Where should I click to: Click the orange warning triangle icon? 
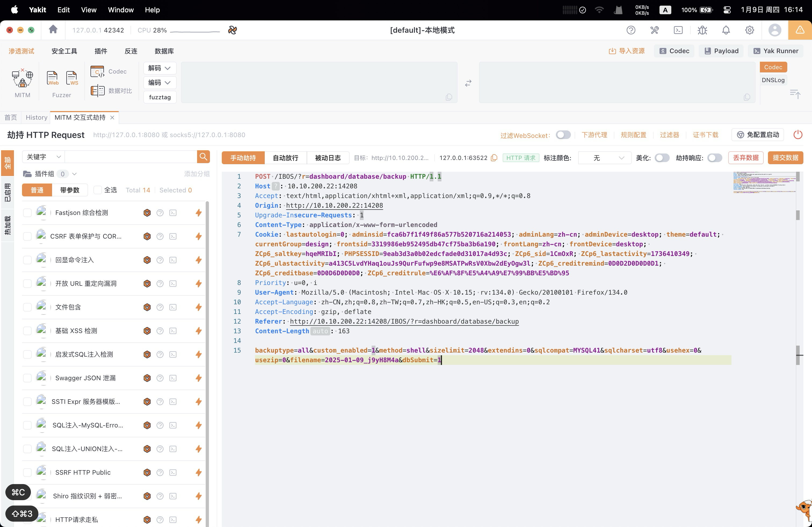coord(800,30)
